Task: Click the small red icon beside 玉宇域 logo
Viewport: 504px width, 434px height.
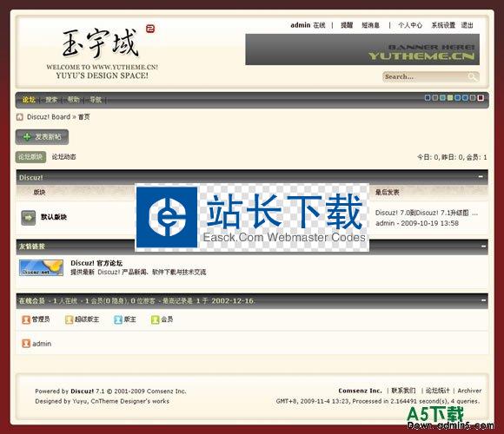Action: click(150, 29)
